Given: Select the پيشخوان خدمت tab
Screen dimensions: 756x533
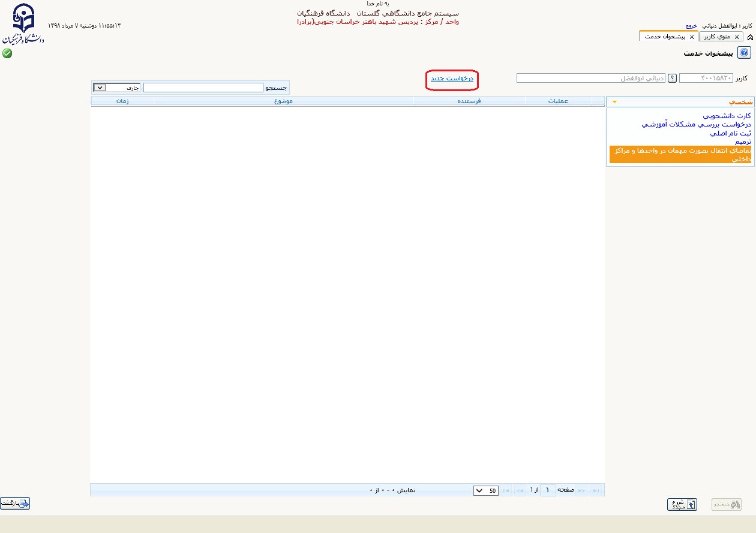Looking at the screenshot, I should tap(665, 37).
